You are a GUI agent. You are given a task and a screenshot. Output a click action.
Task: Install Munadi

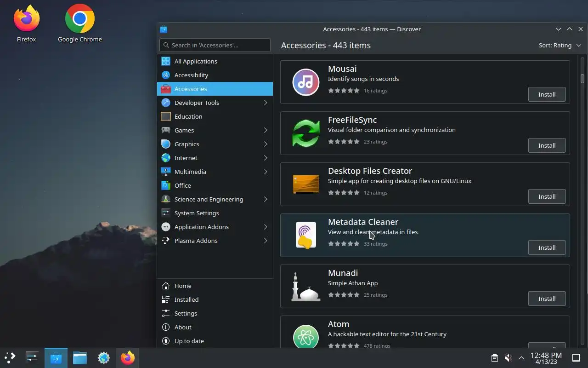547,299
